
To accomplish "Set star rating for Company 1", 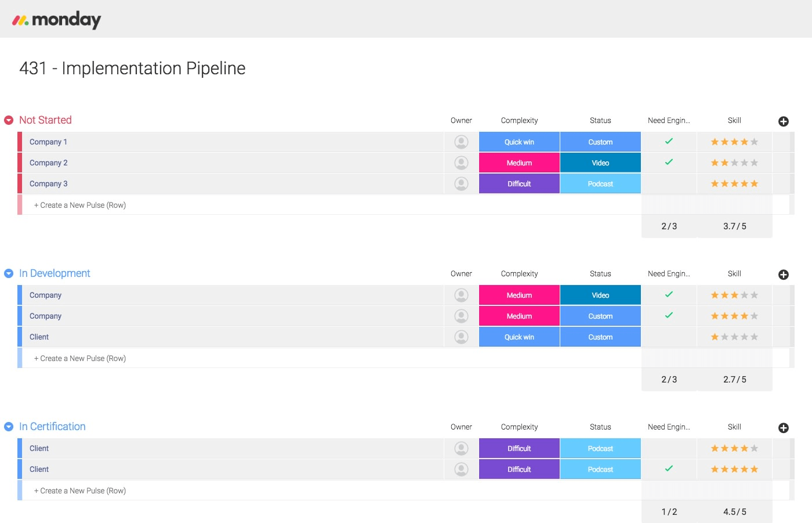I will (734, 142).
